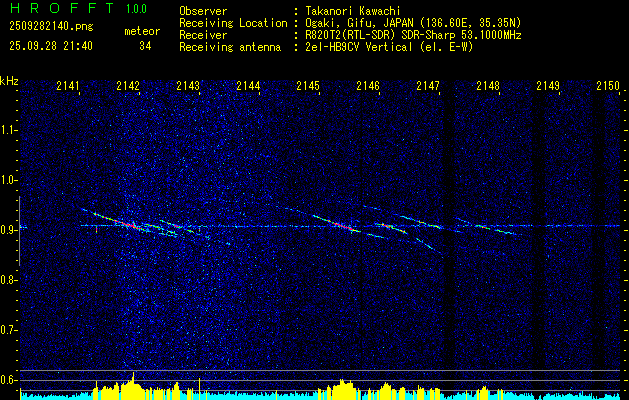Click the tallest yellow power peak near 2142
Image resolution: width=629 pixels, height=400 pixels.
134,384
